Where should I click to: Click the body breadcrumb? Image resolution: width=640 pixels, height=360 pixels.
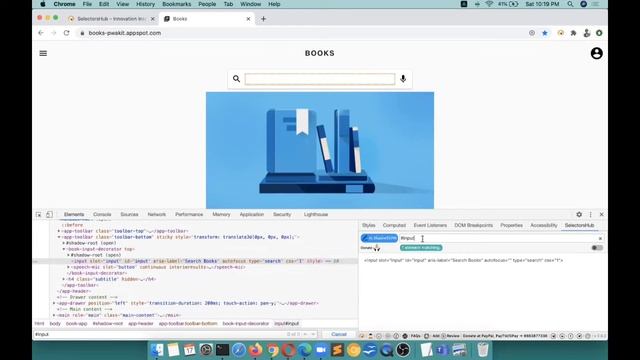click(x=55, y=324)
